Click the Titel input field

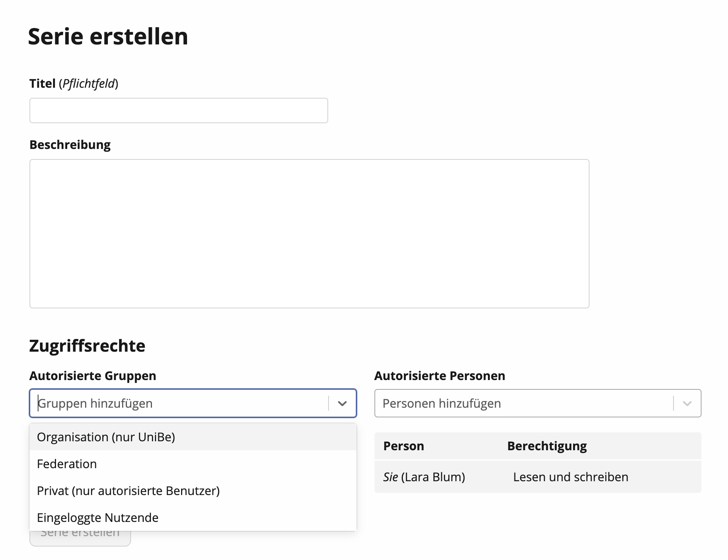(x=178, y=111)
